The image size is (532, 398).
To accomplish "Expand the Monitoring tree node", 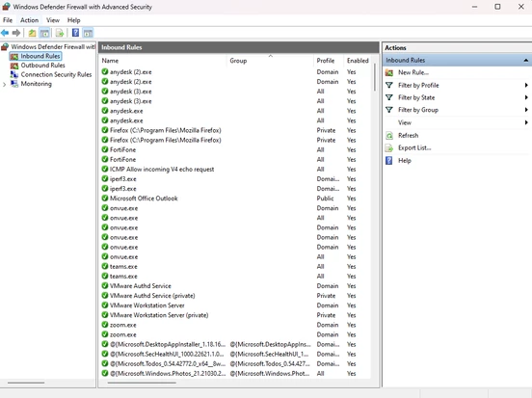I will click(5, 84).
